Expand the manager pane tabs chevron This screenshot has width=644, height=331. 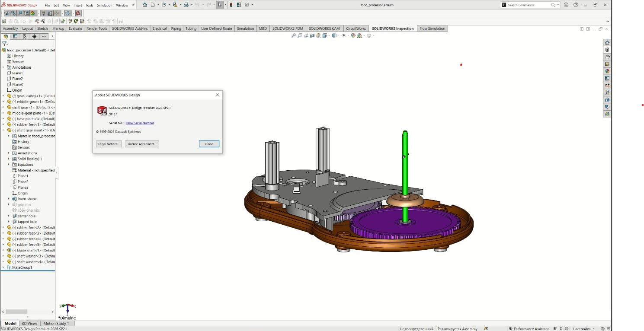click(x=52, y=36)
